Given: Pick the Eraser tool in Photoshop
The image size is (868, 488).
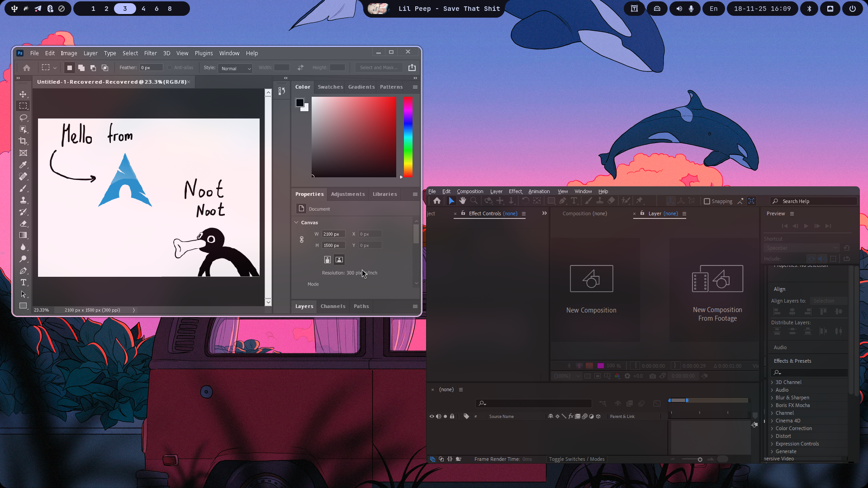Looking at the screenshot, I should click(x=24, y=223).
